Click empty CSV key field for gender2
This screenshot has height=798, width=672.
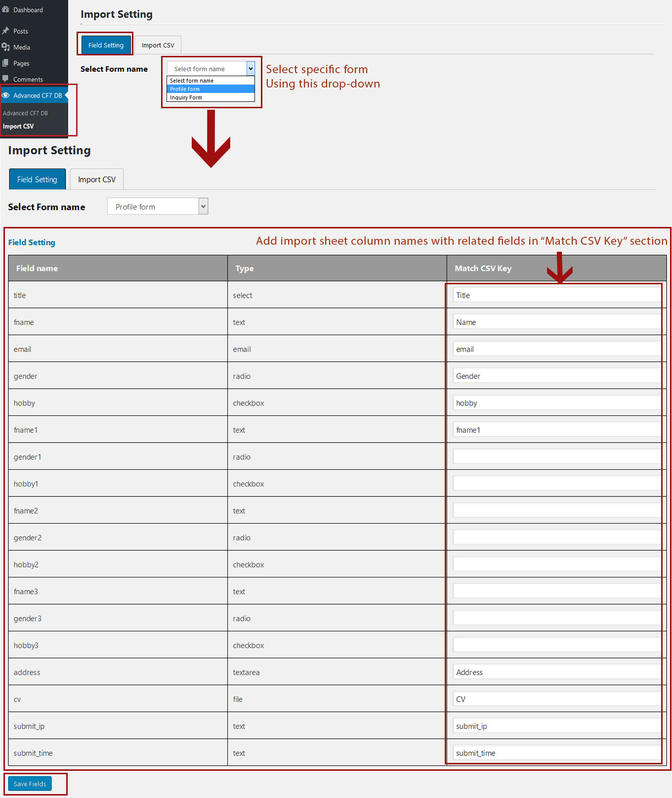pyautogui.click(x=557, y=537)
